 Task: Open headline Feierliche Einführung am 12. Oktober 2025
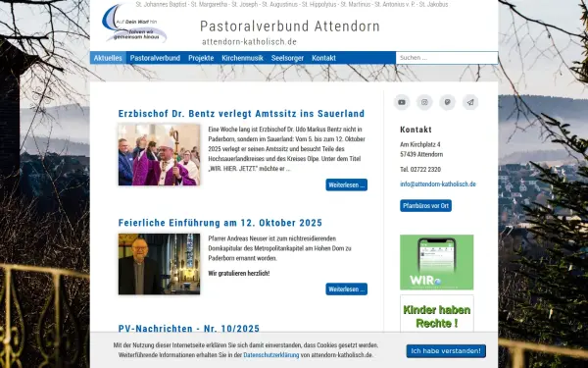pyautogui.click(x=220, y=223)
